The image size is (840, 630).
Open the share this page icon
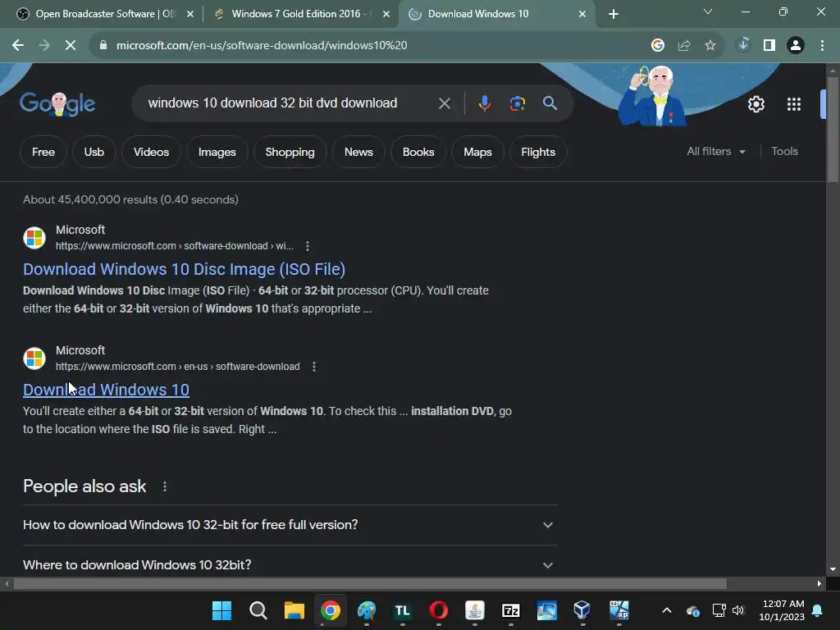pos(684,46)
